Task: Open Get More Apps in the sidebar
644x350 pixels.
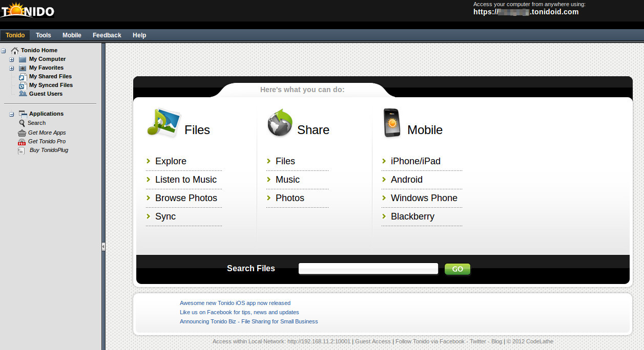Action: pyautogui.click(x=47, y=133)
